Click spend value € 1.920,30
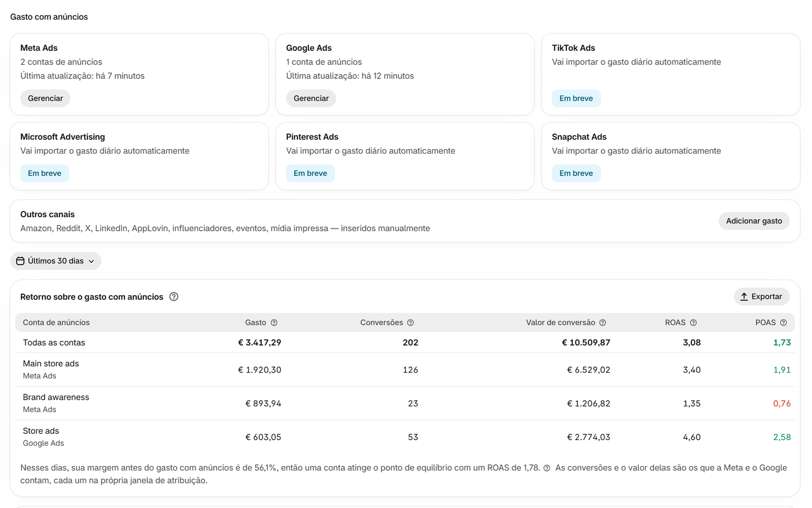Viewport: 812px width, 508px height. coord(260,370)
